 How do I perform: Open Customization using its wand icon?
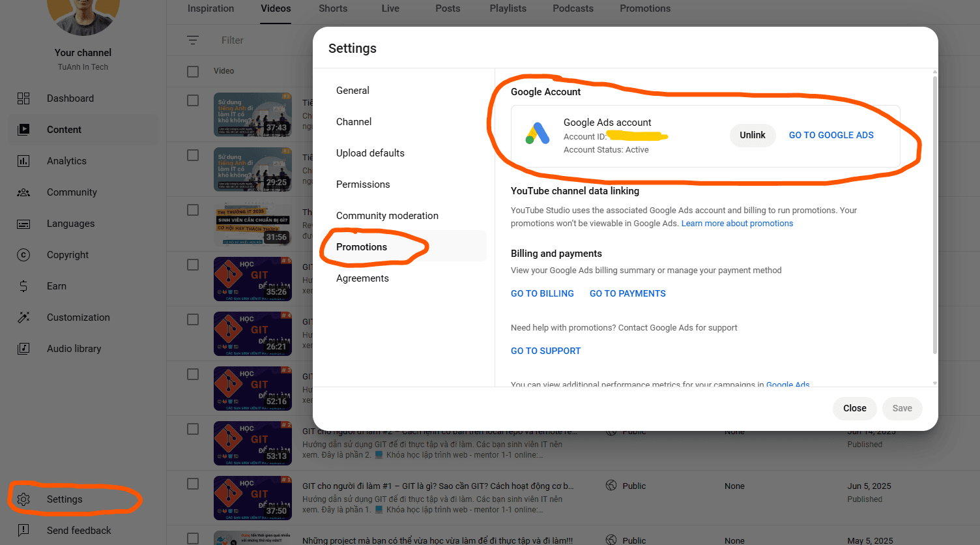point(23,317)
